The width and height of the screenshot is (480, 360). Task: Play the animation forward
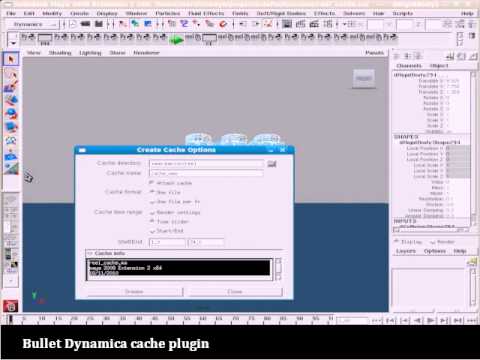click(431, 320)
